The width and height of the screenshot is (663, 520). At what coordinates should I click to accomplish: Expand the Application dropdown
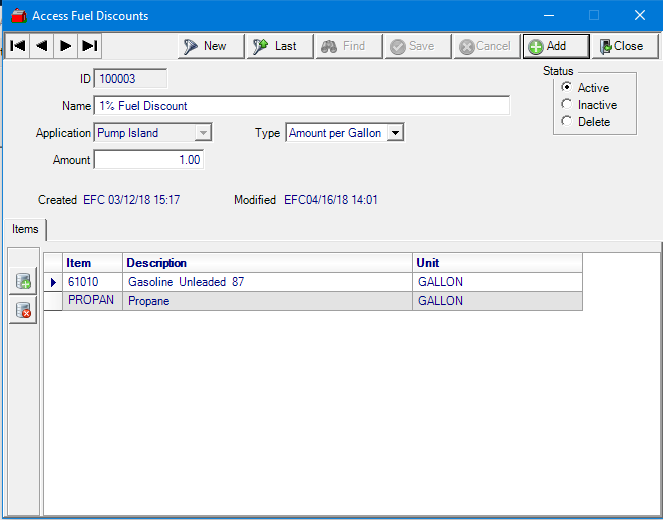coord(203,133)
